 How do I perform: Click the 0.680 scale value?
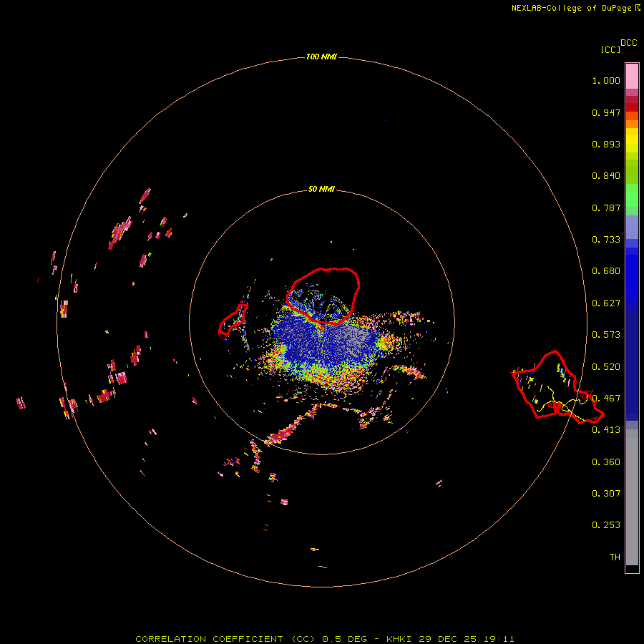tap(606, 271)
